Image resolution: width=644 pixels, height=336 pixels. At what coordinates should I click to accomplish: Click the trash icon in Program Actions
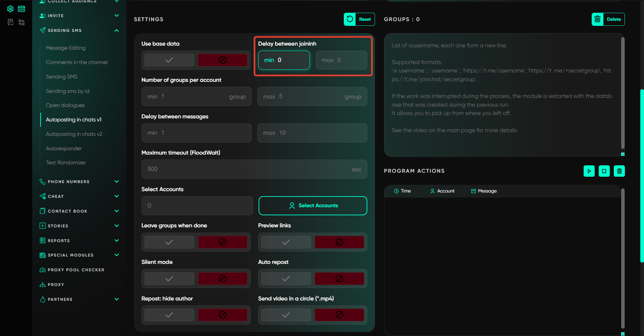(x=619, y=171)
